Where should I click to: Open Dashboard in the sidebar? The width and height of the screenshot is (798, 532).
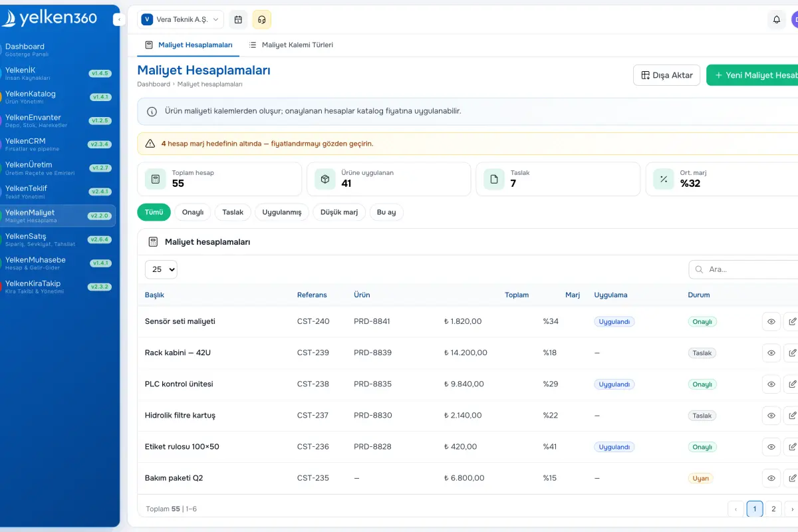(x=58, y=49)
